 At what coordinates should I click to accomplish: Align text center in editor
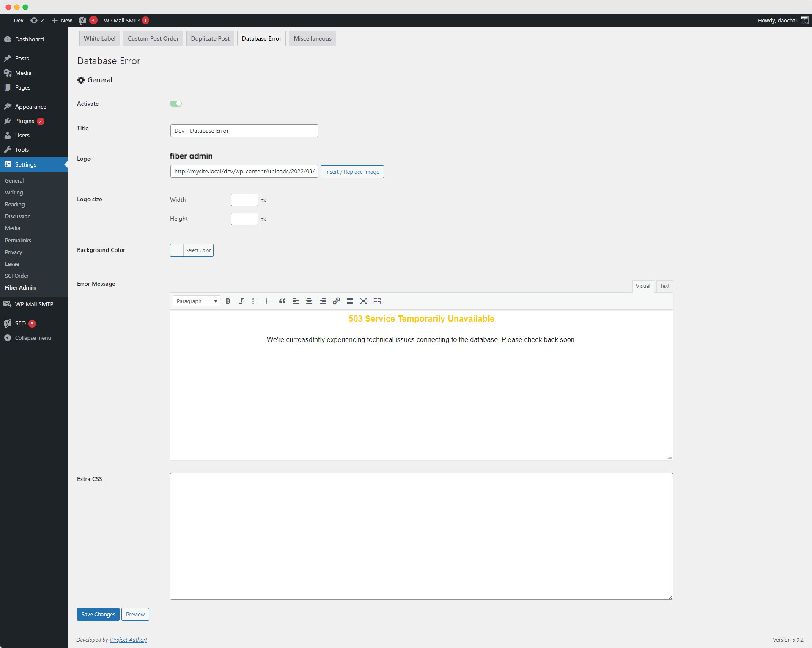(309, 301)
